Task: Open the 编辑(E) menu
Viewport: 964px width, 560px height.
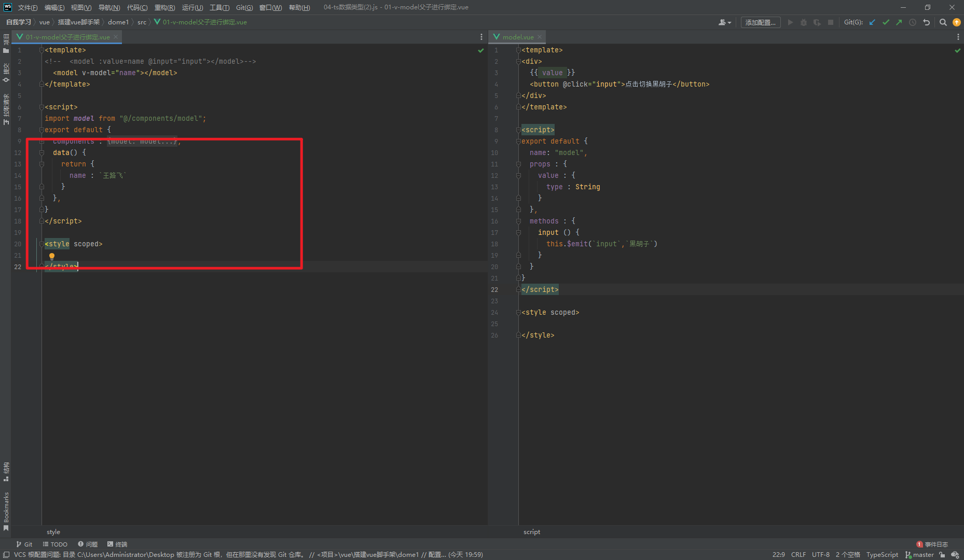Action: point(54,7)
